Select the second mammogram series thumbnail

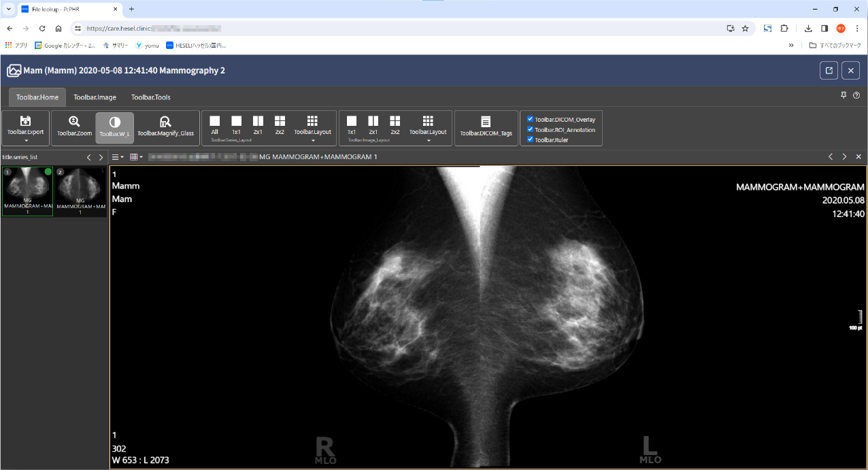(81, 191)
